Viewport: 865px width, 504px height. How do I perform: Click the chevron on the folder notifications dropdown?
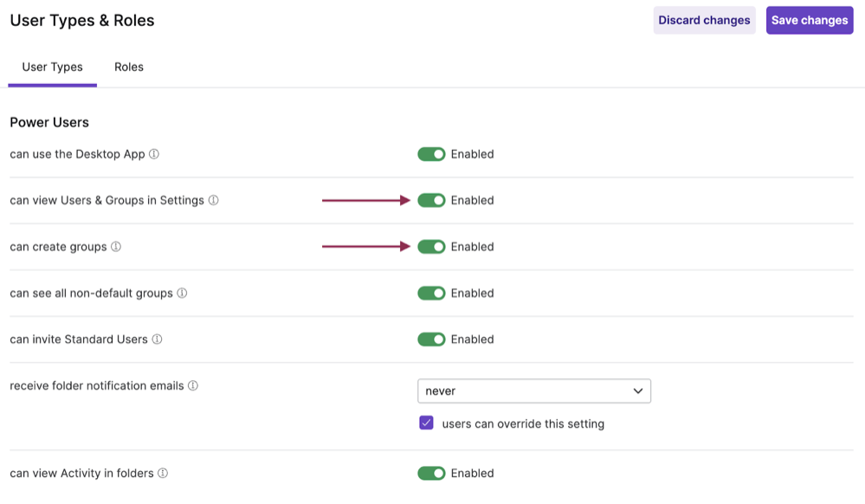point(638,391)
